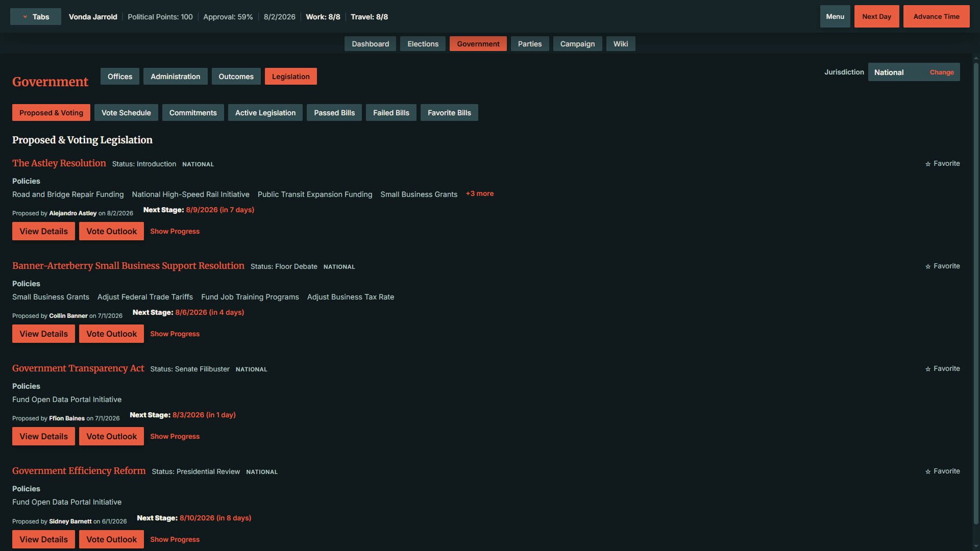Image resolution: width=980 pixels, height=551 pixels.
Task: View the Commitments subtab
Action: 193,113
